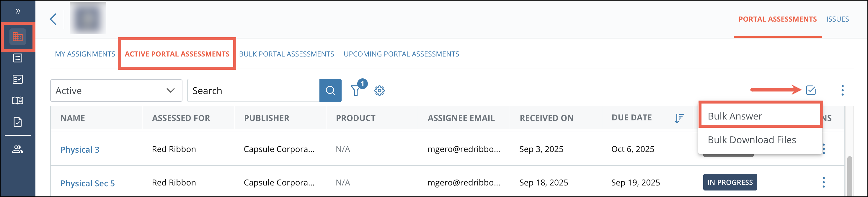Viewport: 868px width, 197px height.
Task: Select Bulk Answer from the menu
Action: pyautogui.click(x=735, y=116)
